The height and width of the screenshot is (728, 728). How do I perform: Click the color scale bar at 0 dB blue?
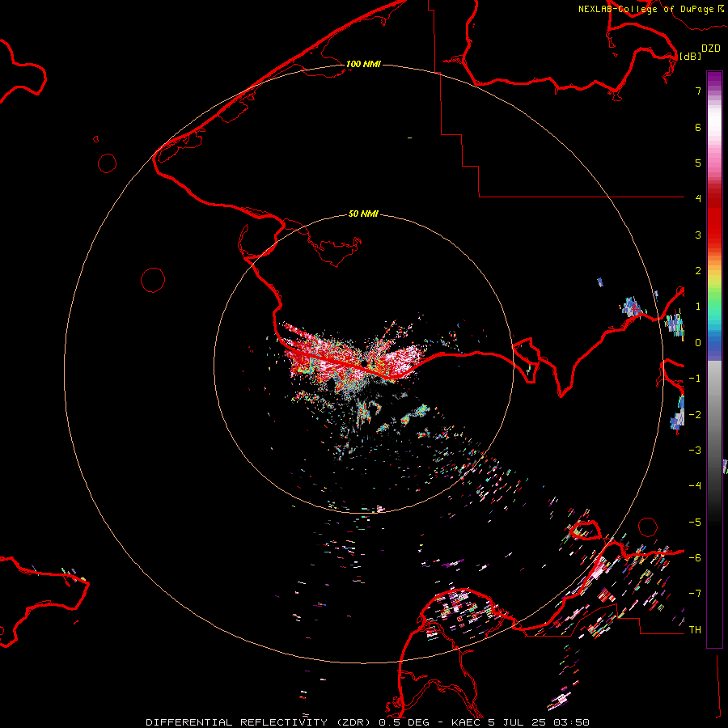[x=714, y=342]
